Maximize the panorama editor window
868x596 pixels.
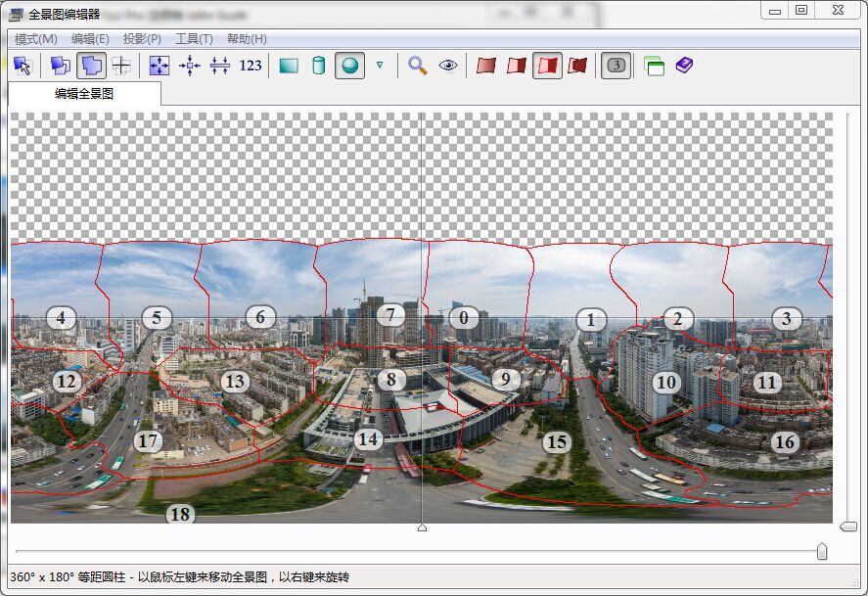pyautogui.click(x=801, y=10)
